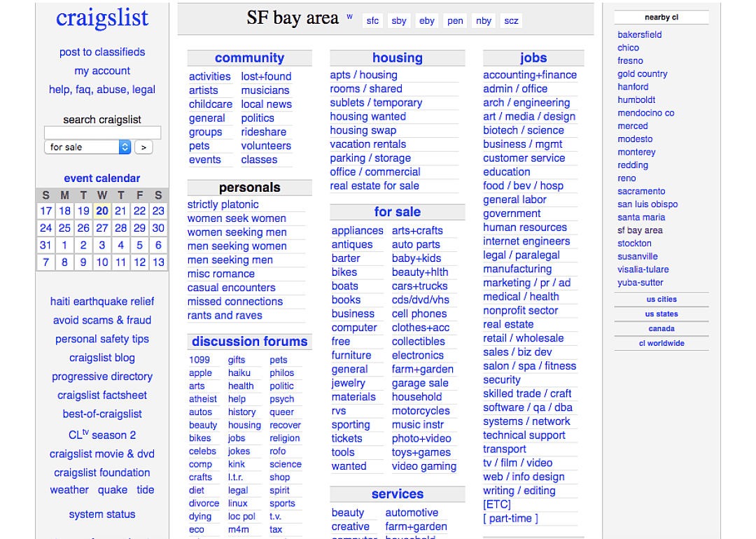Open the 'community' section header

pyautogui.click(x=250, y=58)
